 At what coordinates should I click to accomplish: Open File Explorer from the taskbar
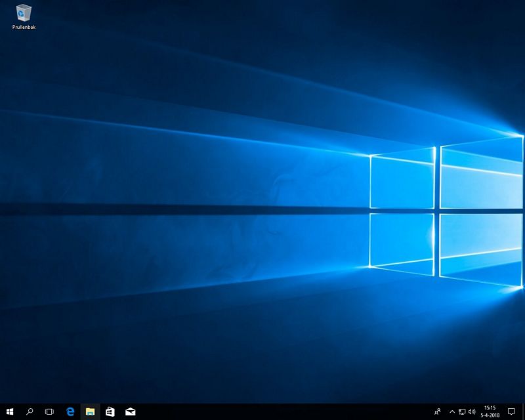[x=90, y=411]
